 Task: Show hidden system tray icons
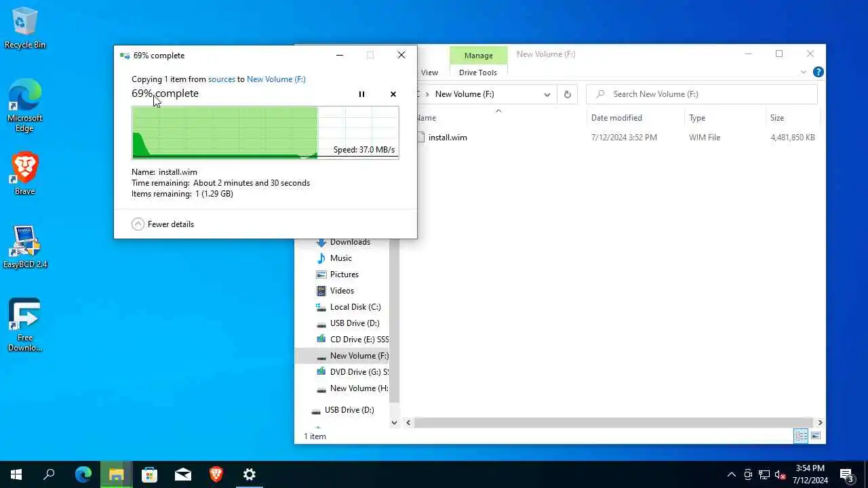pyautogui.click(x=731, y=474)
